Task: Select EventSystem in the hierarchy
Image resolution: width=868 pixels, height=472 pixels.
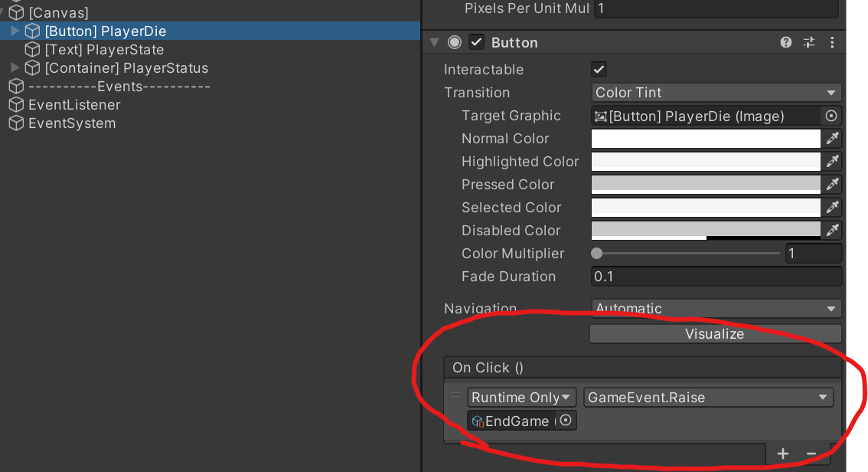Action: 72,123
